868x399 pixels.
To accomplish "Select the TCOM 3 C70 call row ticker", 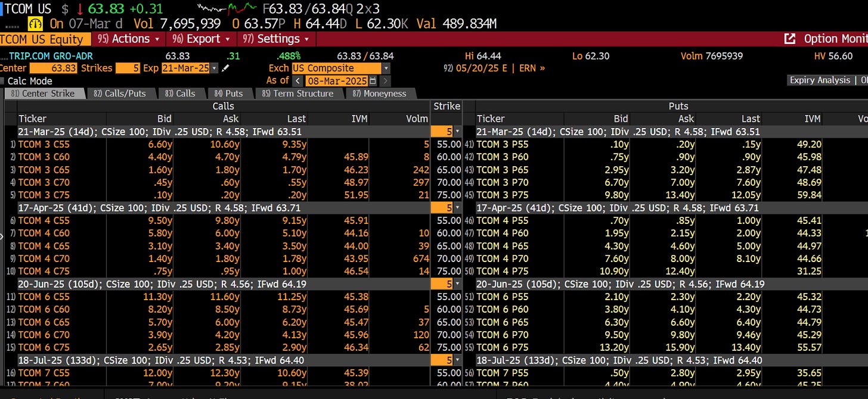I will pyautogui.click(x=44, y=183).
